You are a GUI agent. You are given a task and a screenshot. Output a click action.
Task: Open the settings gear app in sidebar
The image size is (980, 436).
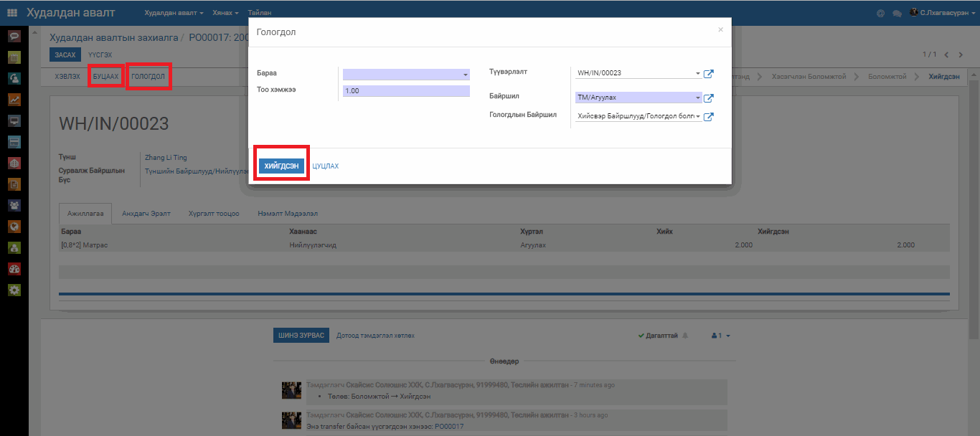(x=14, y=290)
